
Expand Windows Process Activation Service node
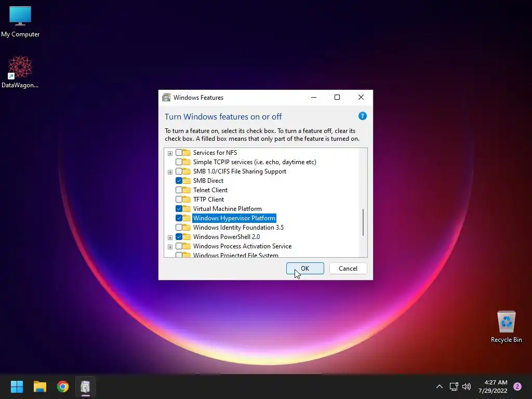[x=170, y=247]
